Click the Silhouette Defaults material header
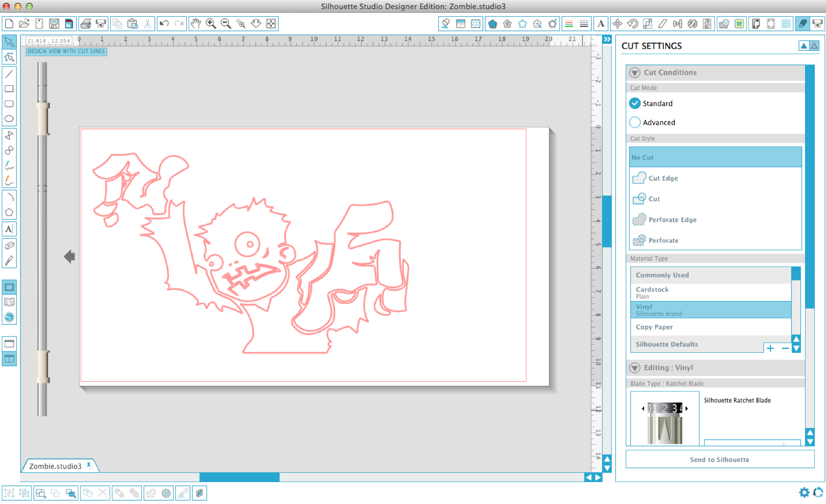This screenshot has width=826, height=504. (x=697, y=344)
